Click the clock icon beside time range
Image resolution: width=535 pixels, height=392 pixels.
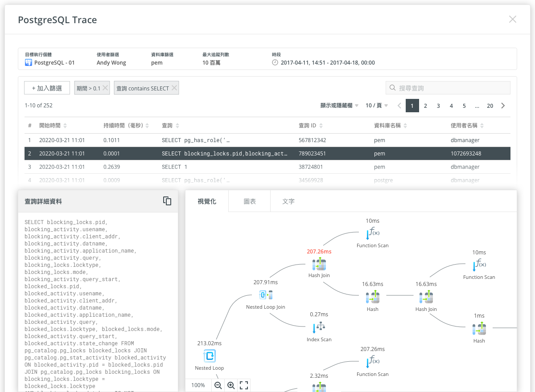click(x=275, y=62)
